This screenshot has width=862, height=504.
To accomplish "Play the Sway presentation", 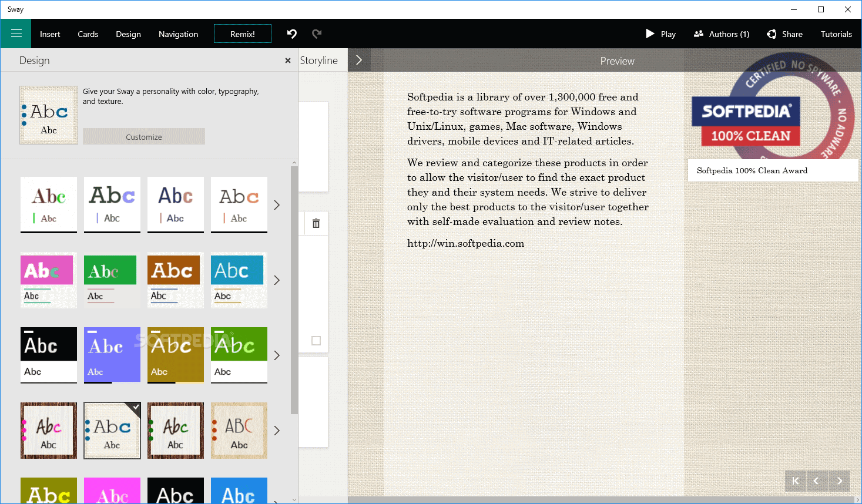I will 661,34.
